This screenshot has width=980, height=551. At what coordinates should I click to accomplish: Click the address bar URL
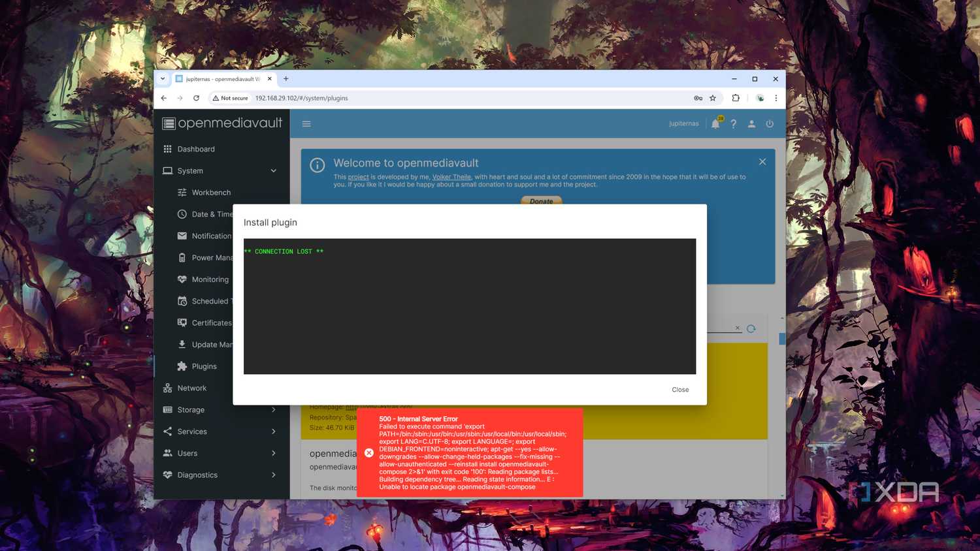coord(302,98)
